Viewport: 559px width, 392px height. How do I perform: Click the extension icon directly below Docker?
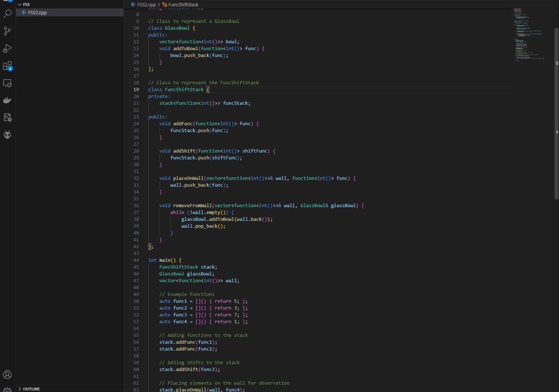click(x=7, y=117)
